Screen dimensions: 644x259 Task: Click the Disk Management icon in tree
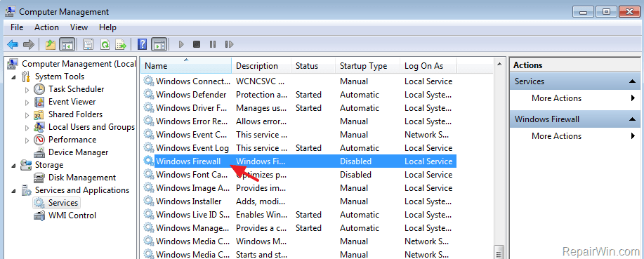tap(39, 178)
